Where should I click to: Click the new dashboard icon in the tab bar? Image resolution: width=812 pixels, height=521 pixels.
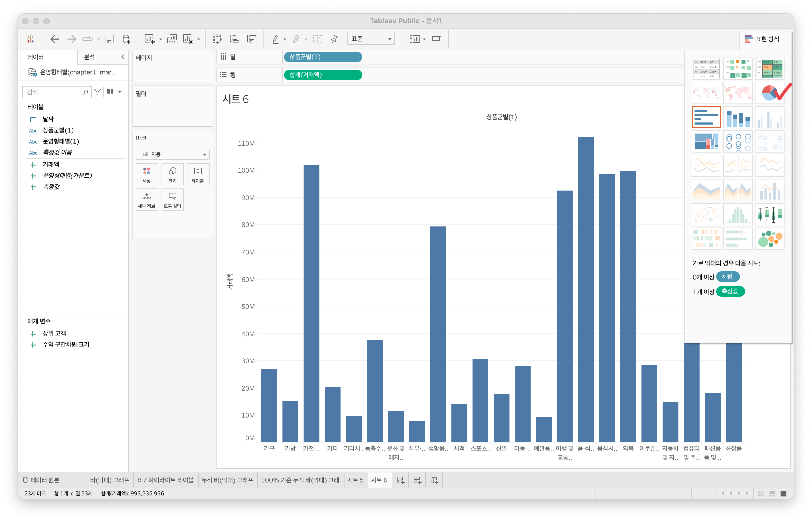(417, 480)
